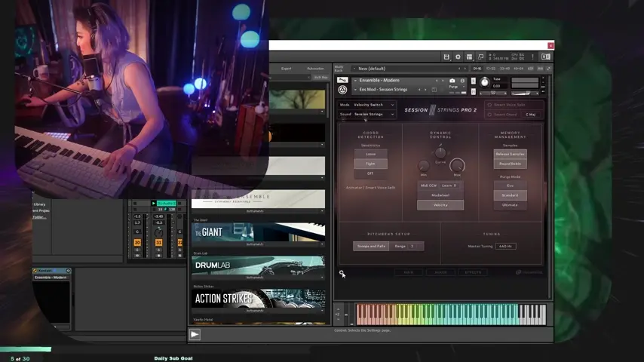Expand the Ensemble - Modern instrument dropdown

[355, 81]
